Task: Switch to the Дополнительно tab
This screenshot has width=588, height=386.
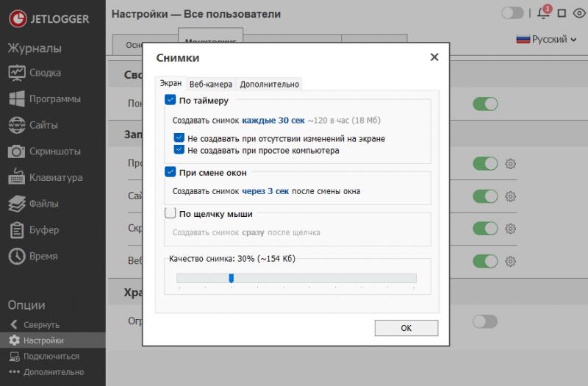Action: (x=269, y=84)
